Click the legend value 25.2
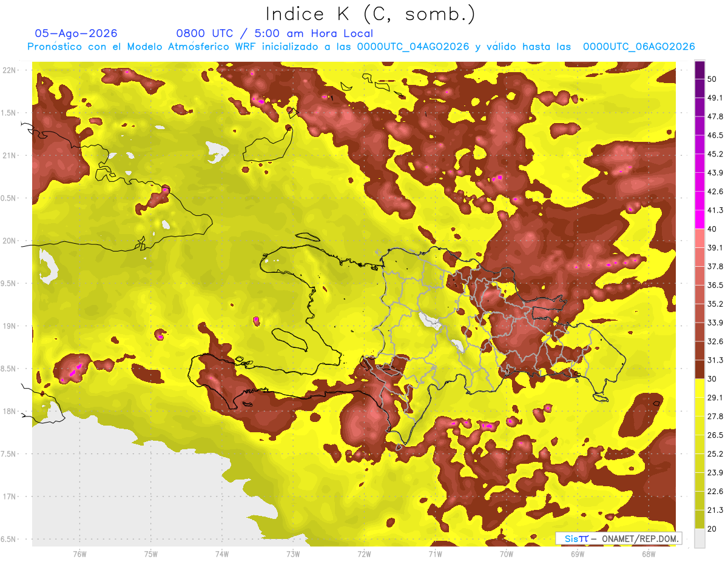This screenshot has height=562, width=728. (x=715, y=453)
